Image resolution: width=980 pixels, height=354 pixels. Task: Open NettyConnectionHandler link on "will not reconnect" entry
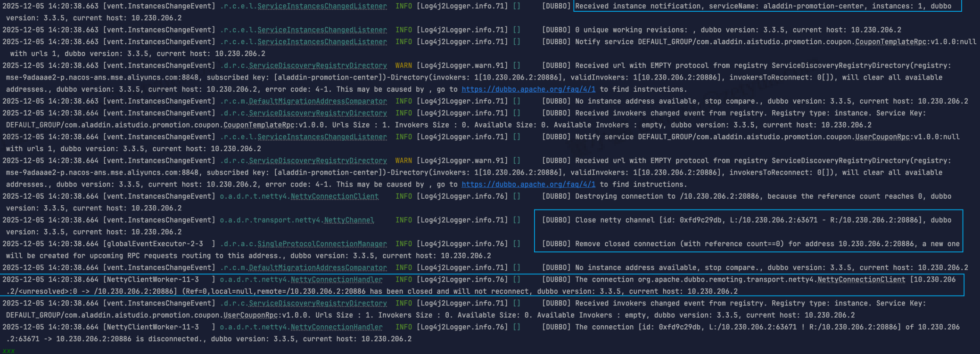(x=337, y=279)
